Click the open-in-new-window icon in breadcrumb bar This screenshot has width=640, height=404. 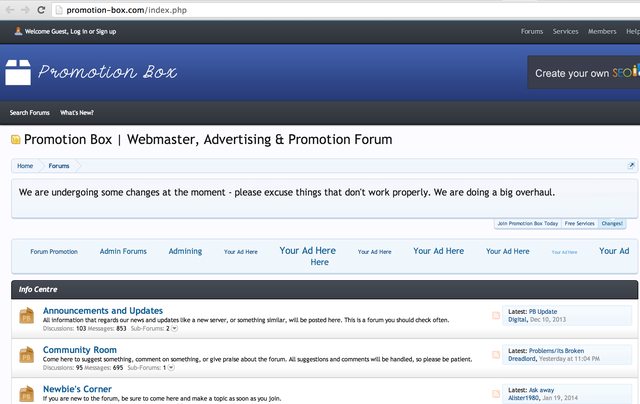(631, 166)
